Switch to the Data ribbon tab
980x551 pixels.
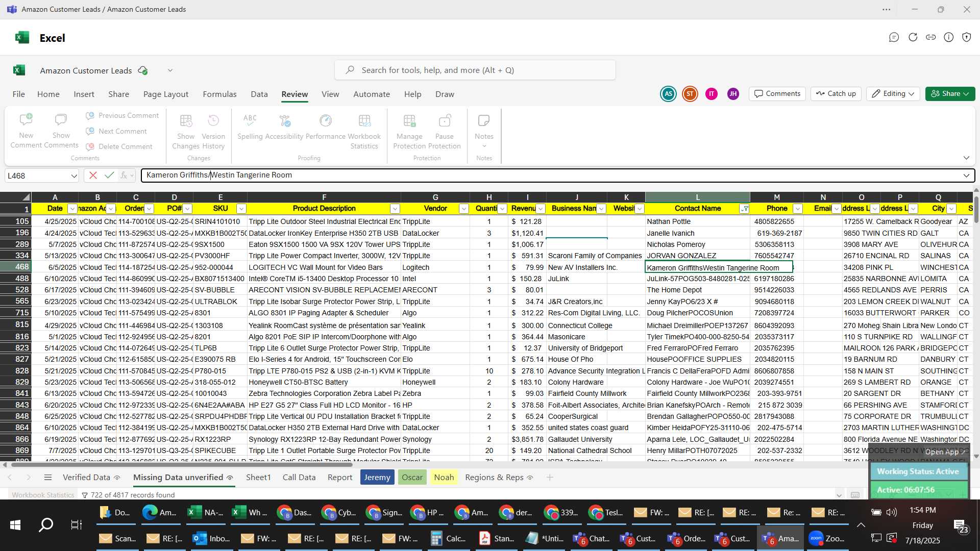(x=259, y=94)
